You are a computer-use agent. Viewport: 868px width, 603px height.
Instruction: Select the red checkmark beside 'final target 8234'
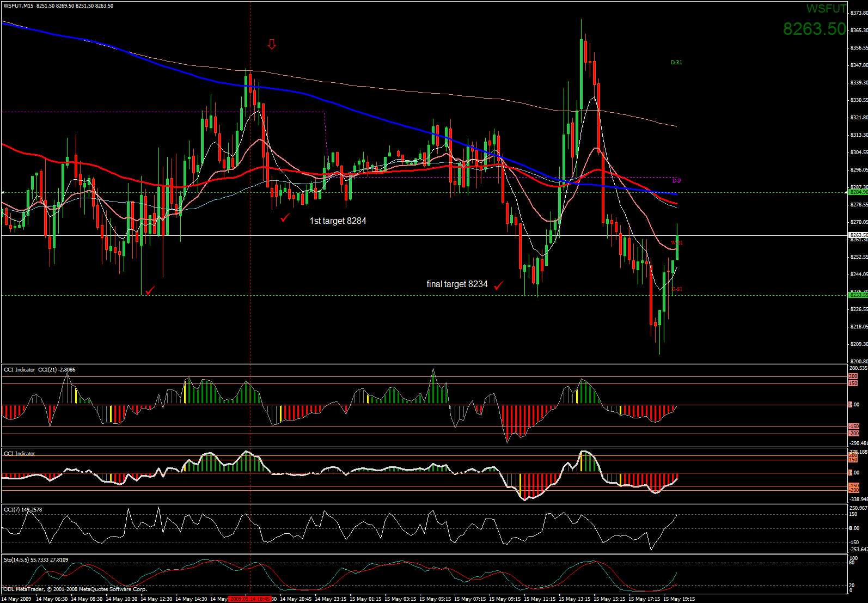pyautogui.click(x=499, y=285)
